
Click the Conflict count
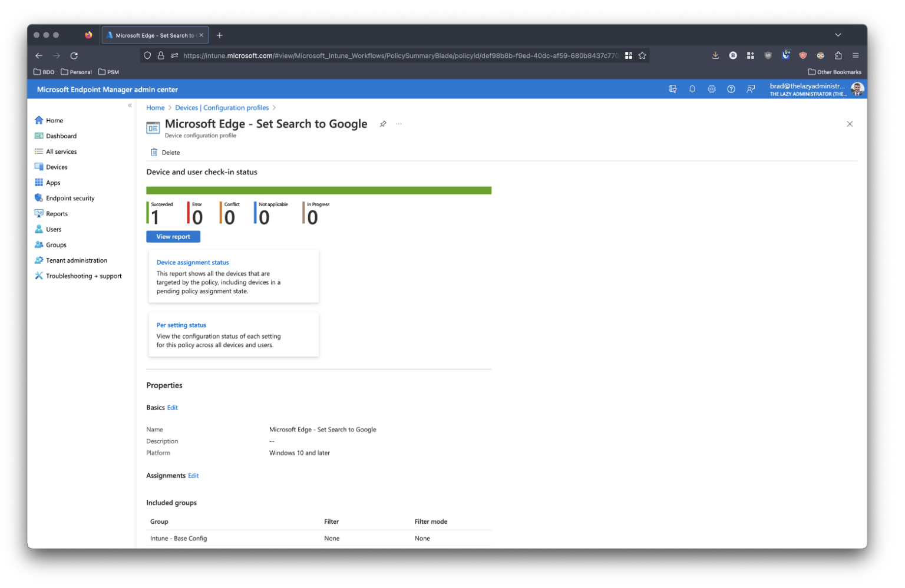click(230, 217)
